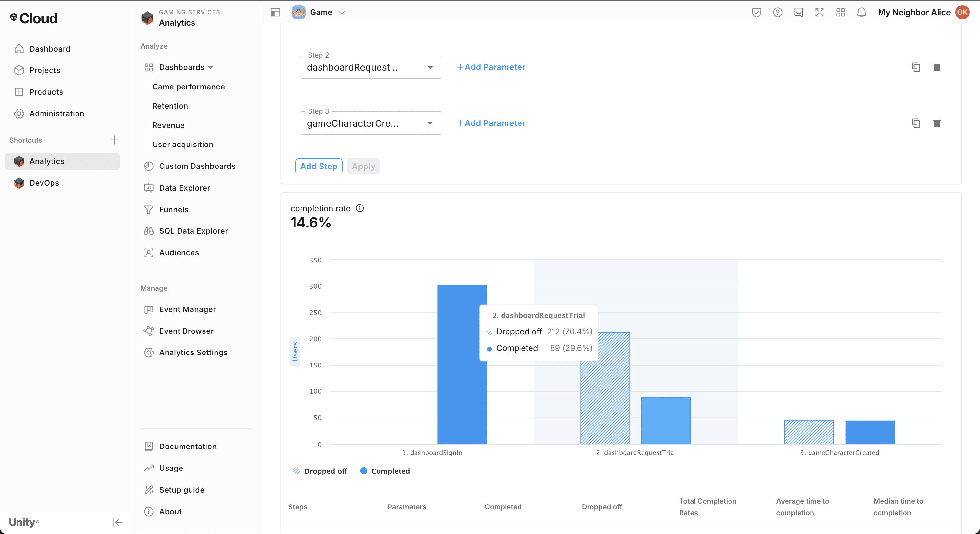Expand the Game project selector

click(341, 13)
